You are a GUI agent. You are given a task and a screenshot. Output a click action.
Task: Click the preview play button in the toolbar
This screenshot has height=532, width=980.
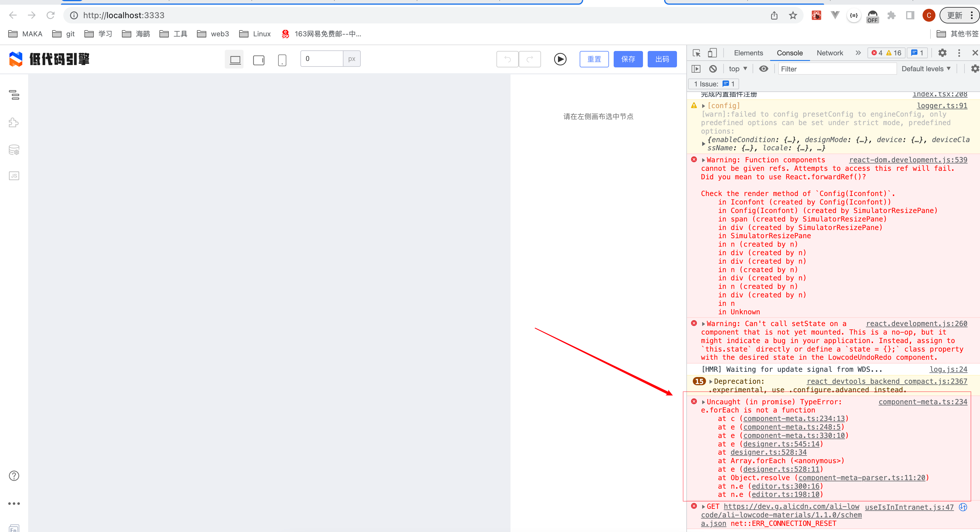(560, 59)
